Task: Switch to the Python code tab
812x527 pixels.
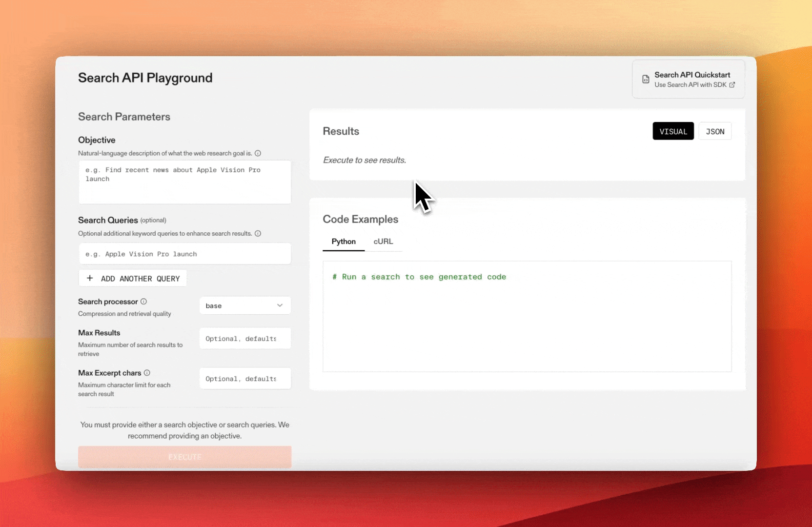Action: click(x=344, y=242)
